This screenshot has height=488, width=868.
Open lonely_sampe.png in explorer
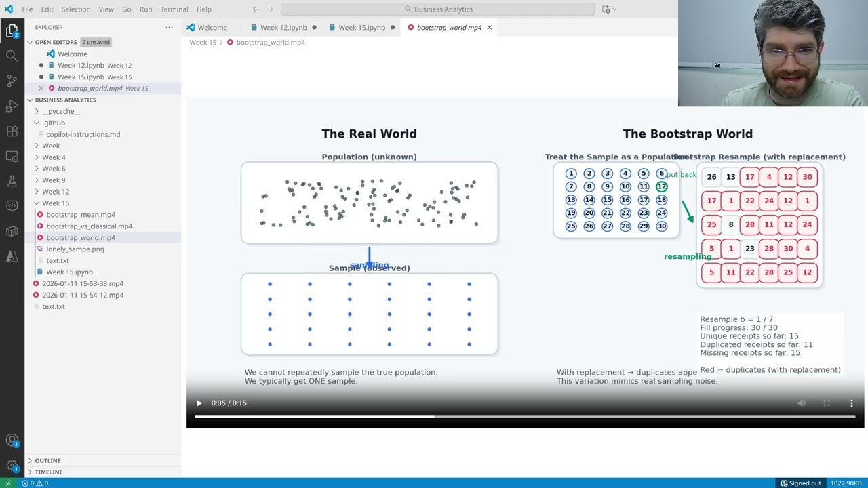(75, 249)
